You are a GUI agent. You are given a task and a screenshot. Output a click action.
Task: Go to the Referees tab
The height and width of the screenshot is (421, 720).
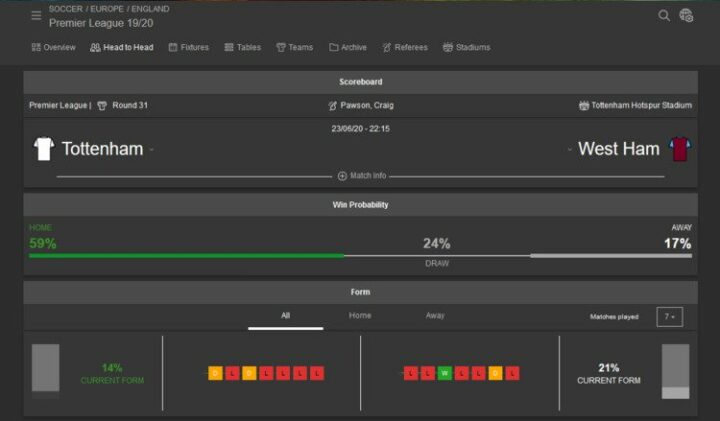point(405,47)
